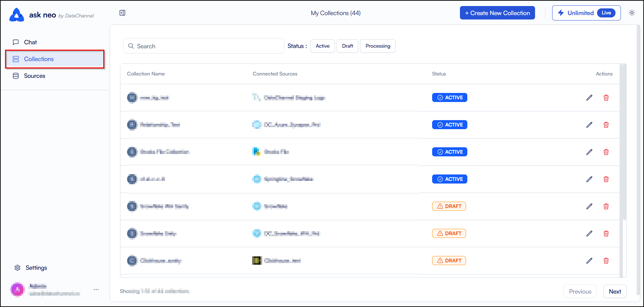Filter collections by Active status
Viewport: 644px width, 307px height.
click(323, 46)
